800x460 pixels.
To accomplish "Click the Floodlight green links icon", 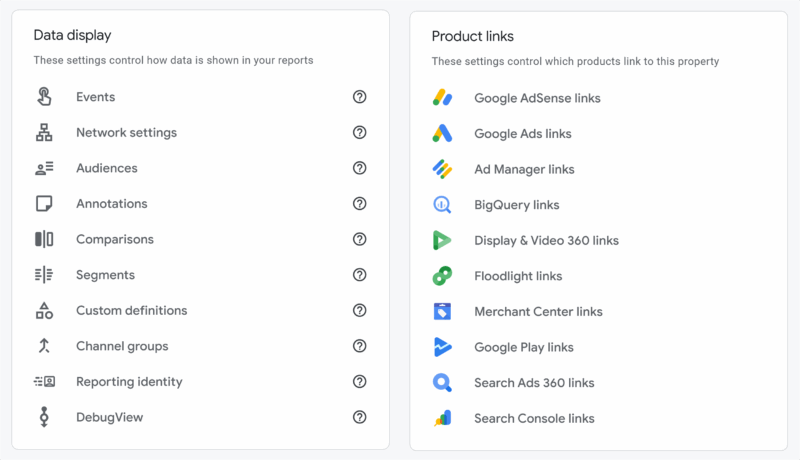I will coord(442,276).
